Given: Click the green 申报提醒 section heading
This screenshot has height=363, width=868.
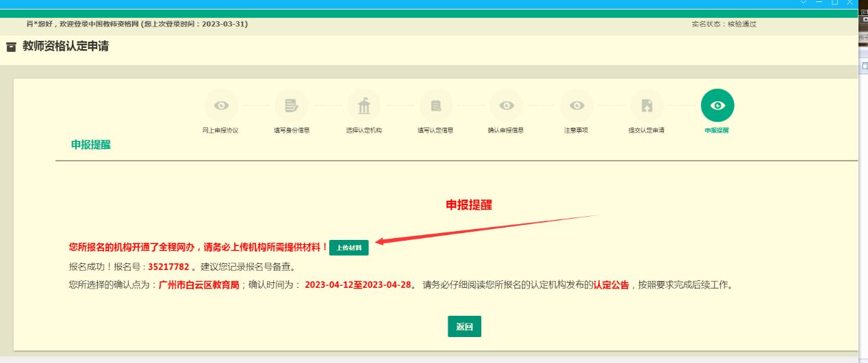Looking at the screenshot, I should [91, 144].
